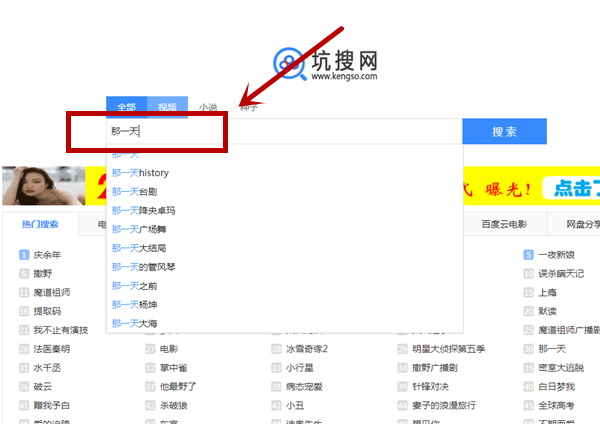Image resolution: width=600 pixels, height=424 pixels.
Task: Open hot search 病态宠爱
Action: 305,386
